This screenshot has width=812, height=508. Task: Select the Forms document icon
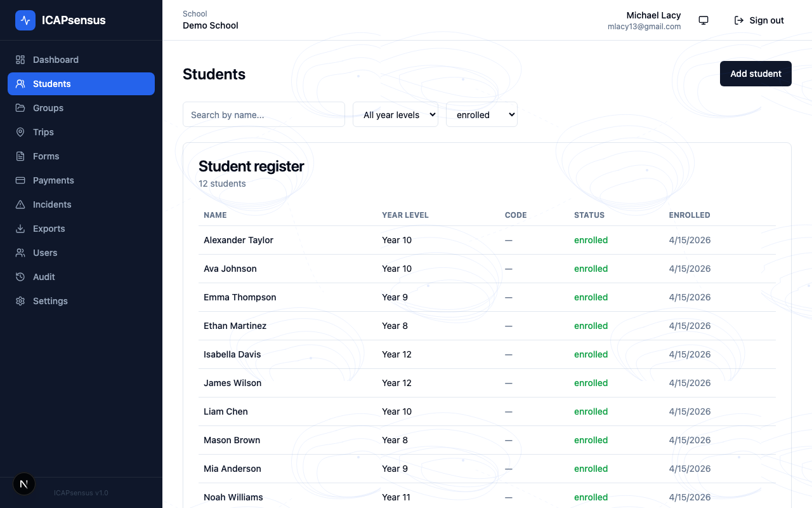[20, 156]
